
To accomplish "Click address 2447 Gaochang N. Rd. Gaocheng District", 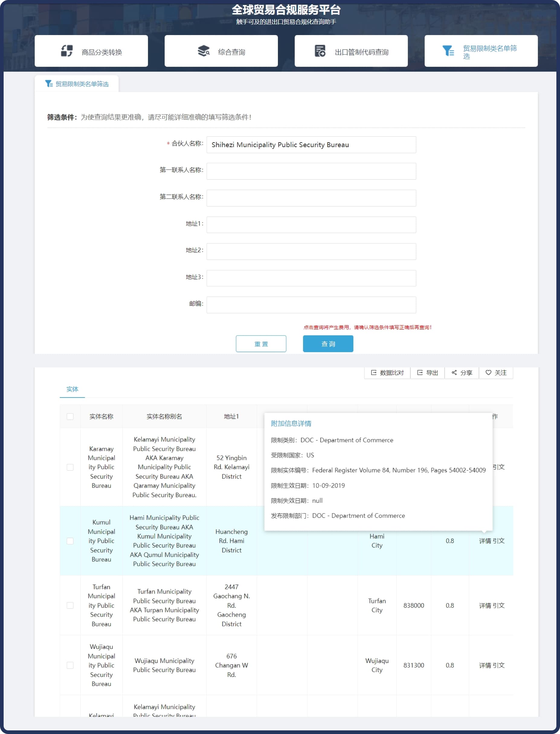I will pyautogui.click(x=231, y=605).
